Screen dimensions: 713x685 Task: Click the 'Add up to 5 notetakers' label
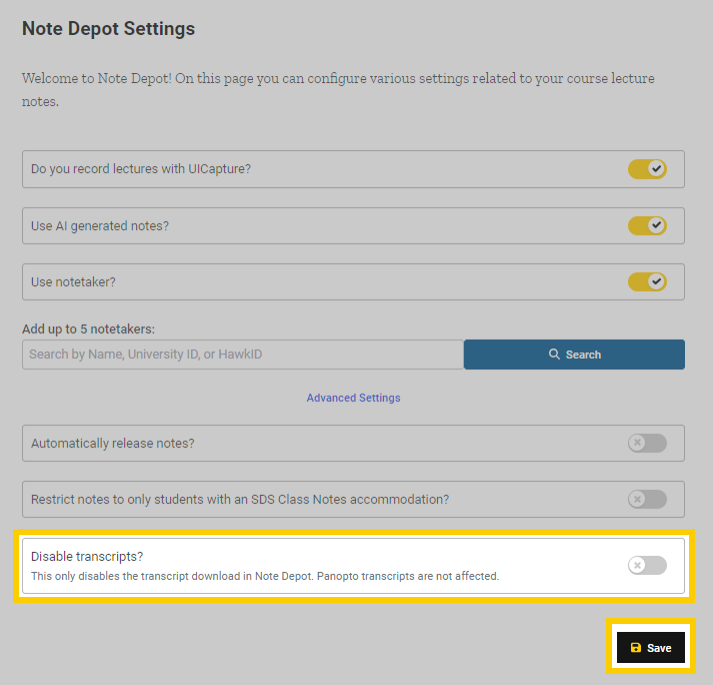88,329
